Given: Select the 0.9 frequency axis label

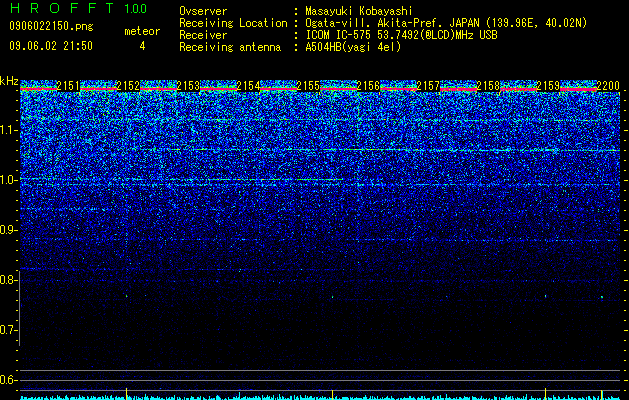Looking at the screenshot, I should [8, 230].
